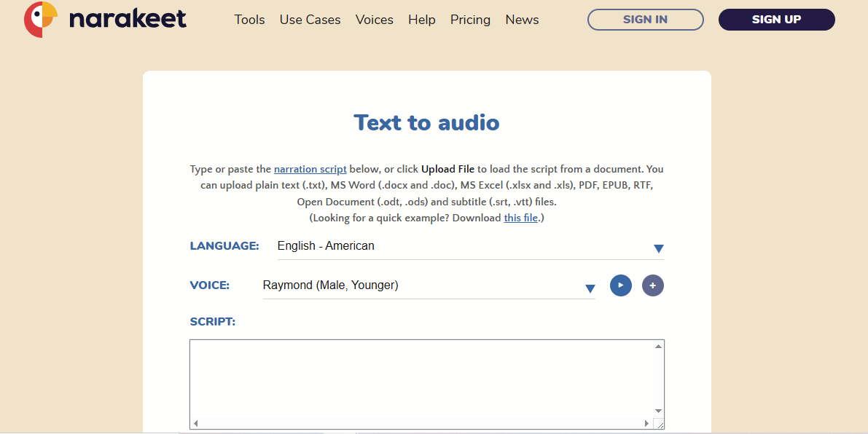868x434 pixels.
Task: View the Pricing page
Action: point(470,20)
